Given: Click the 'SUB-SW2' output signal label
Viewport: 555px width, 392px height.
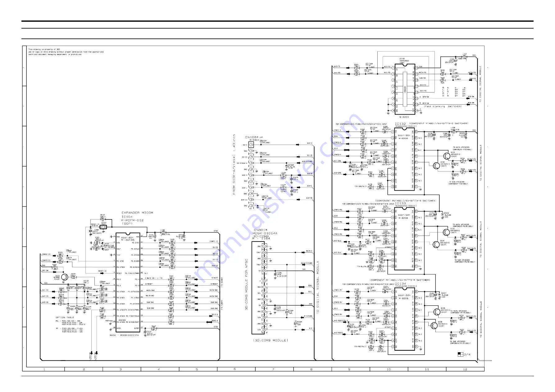Looking at the screenshot, I should (214, 309).
